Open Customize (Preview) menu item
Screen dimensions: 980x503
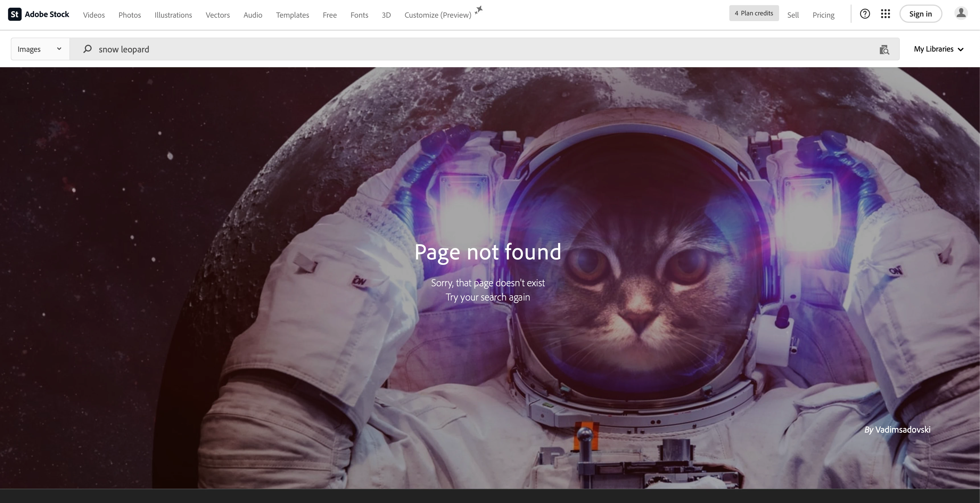(438, 15)
